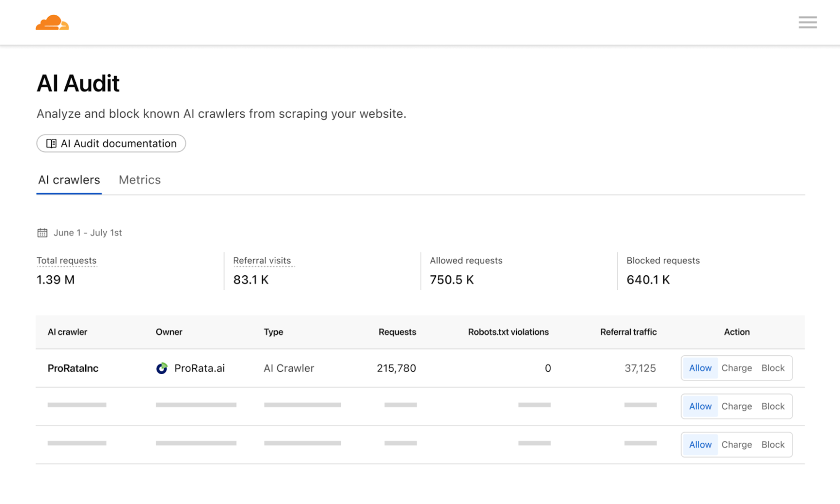Screen dimensions: 840x504
Task: Click the Allowed requests label
Action: coord(466,260)
